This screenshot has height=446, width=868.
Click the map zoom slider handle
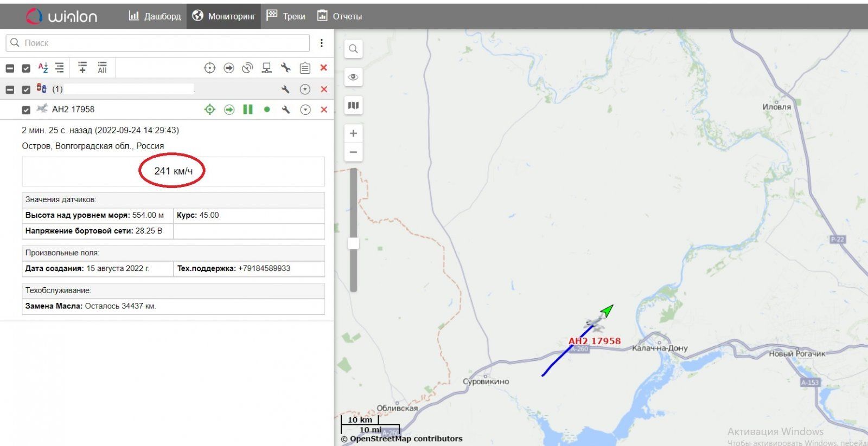(x=354, y=243)
